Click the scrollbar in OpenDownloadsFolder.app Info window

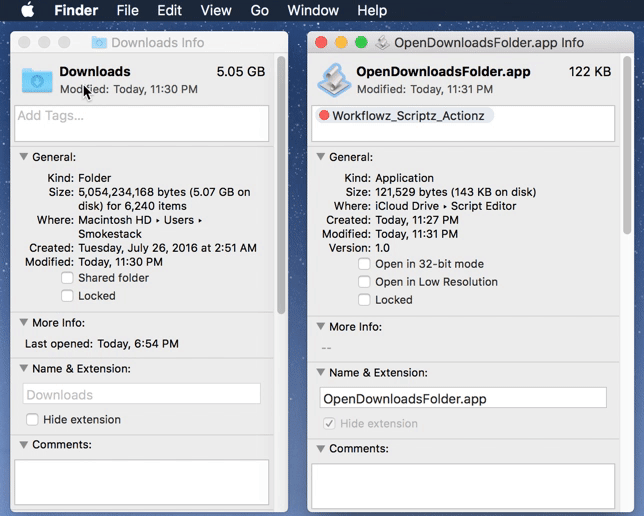(x=627, y=145)
